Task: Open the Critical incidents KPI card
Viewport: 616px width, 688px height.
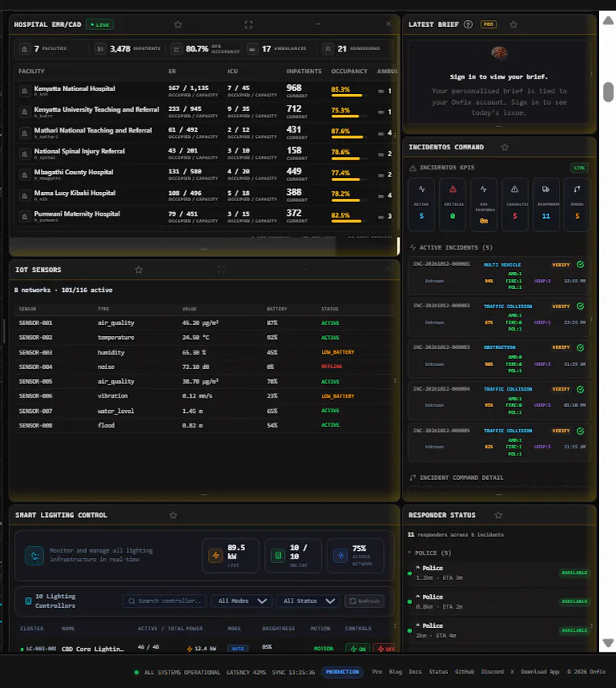Action: (453, 204)
